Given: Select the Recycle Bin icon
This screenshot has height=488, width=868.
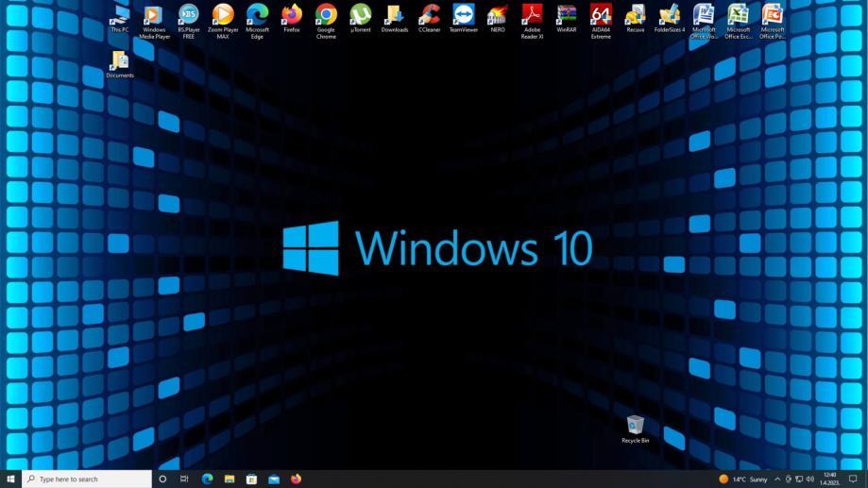Looking at the screenshot, I should (635, 429).
